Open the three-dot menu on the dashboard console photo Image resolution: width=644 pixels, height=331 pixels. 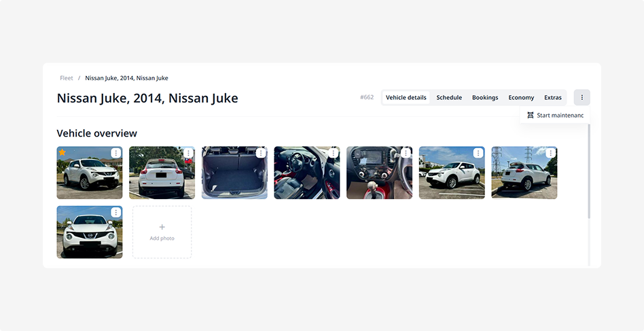click(406, 154)
